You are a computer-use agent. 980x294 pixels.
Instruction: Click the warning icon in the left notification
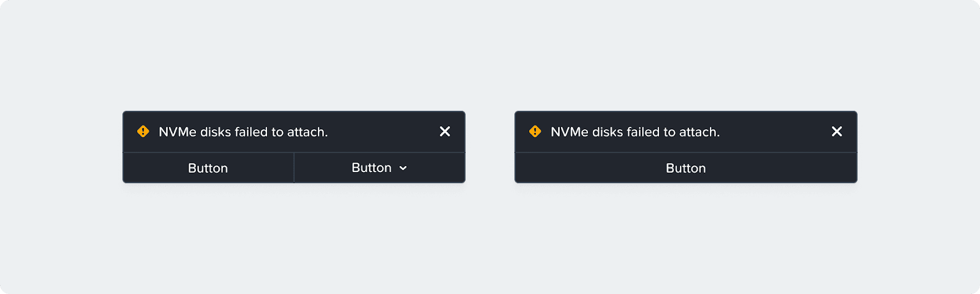[x=143, y=132]
